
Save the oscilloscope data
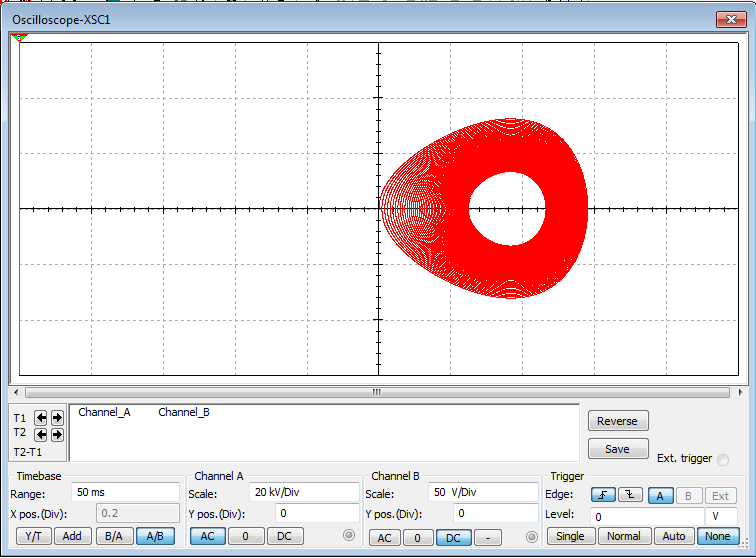point(618,449)
